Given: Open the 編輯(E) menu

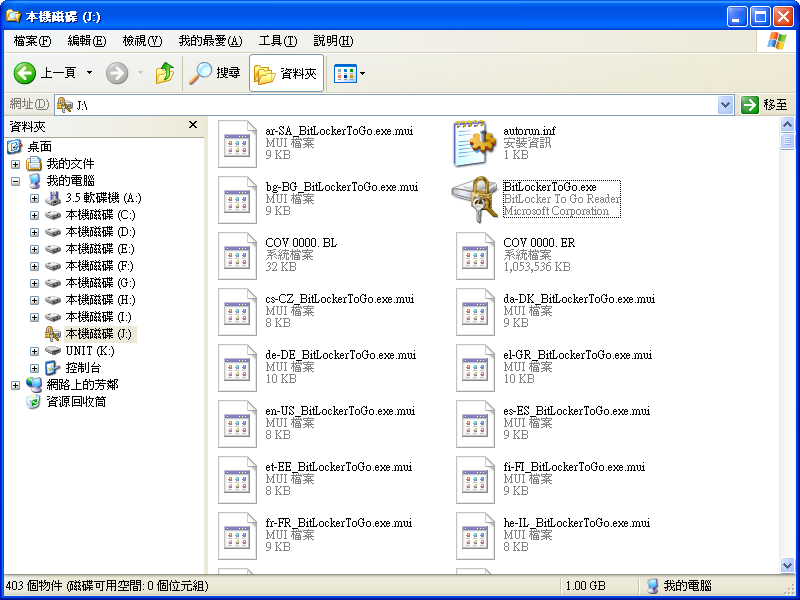Looking at the screenshot, I should 87,41.
